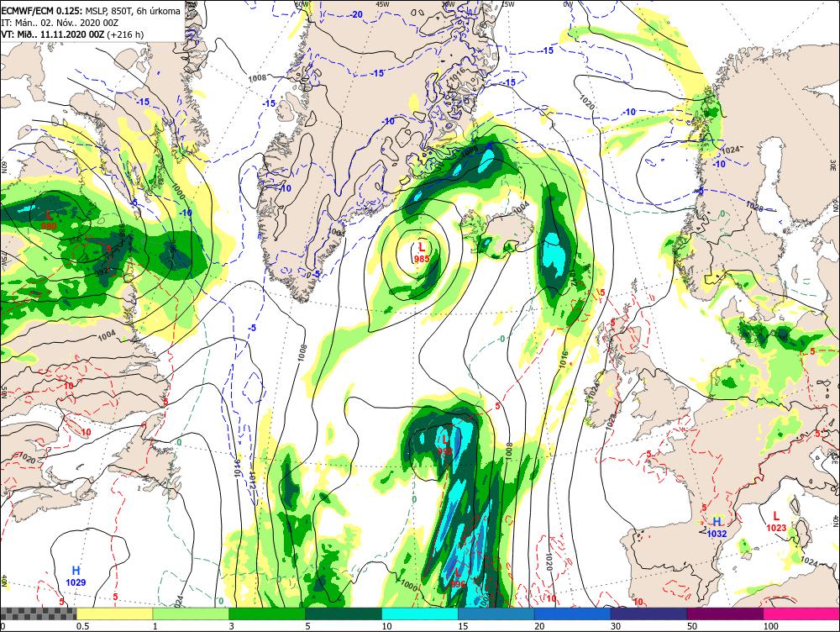Screen dimensions: 840x632
Task: Click the '50' legend scale label
Action: click(692, 626)
